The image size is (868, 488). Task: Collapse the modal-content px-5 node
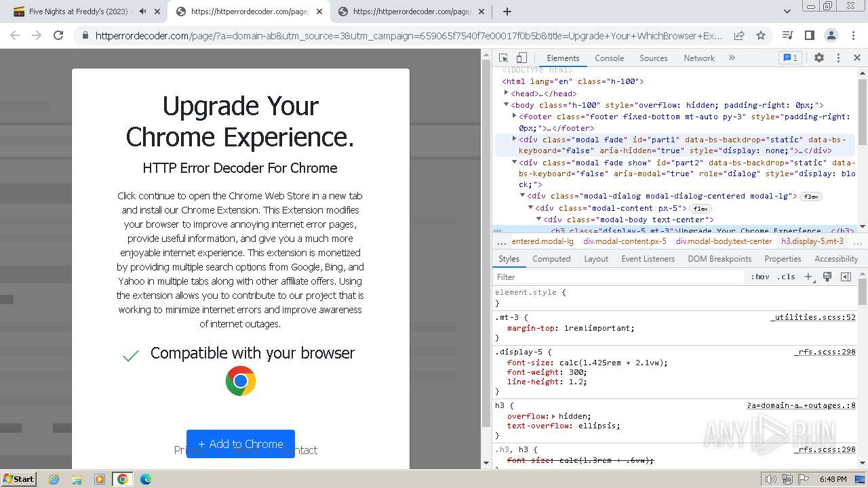[x=530, y=207]
